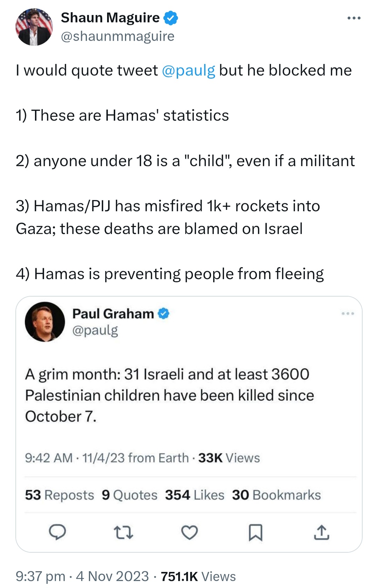Open Shaun Maguire's profile avatar
This screenshot has height=588, width=378.
[x=34, y=27]
